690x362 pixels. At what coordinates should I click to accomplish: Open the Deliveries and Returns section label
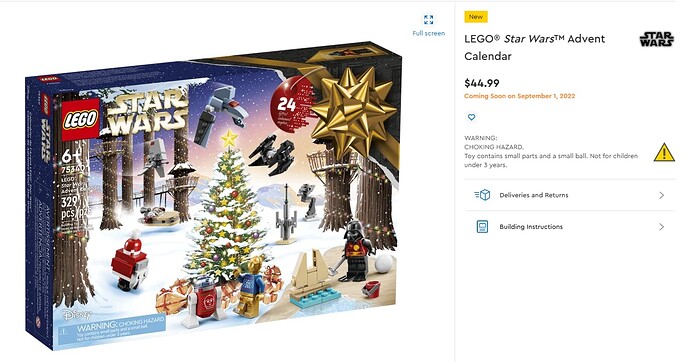pos(534,195)
